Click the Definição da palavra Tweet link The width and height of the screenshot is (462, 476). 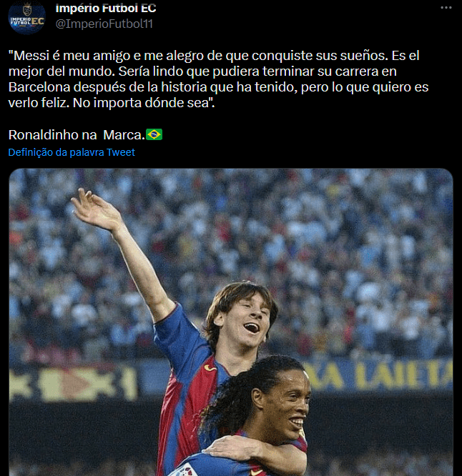click(x=72, y=152)
